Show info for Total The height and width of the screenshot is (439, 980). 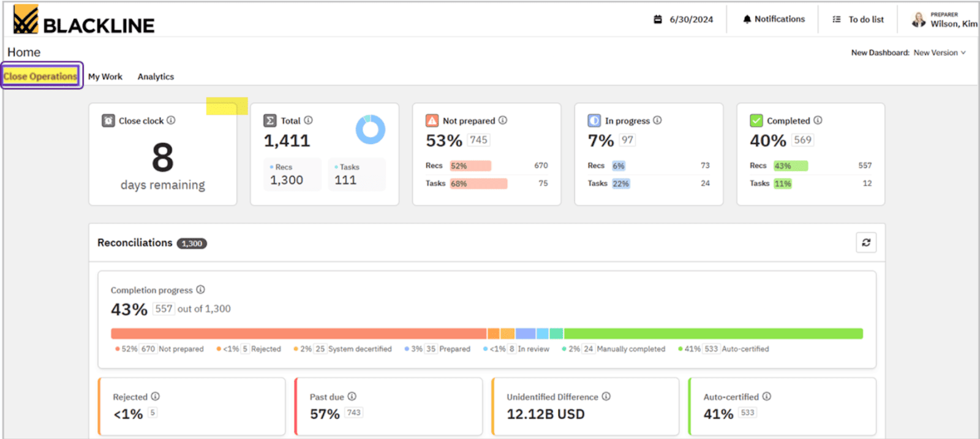point(308,120)
